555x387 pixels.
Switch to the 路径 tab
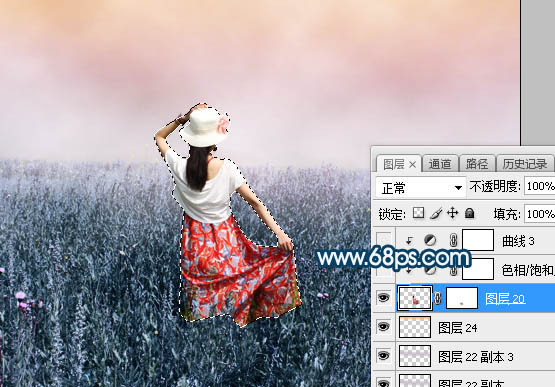(x=477, y=164)
